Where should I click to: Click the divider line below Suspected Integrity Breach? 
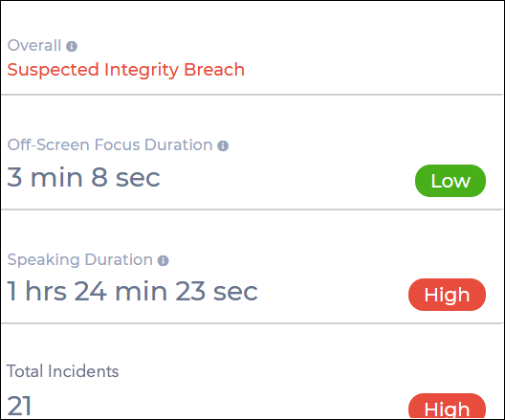click(x=252, y=95)
